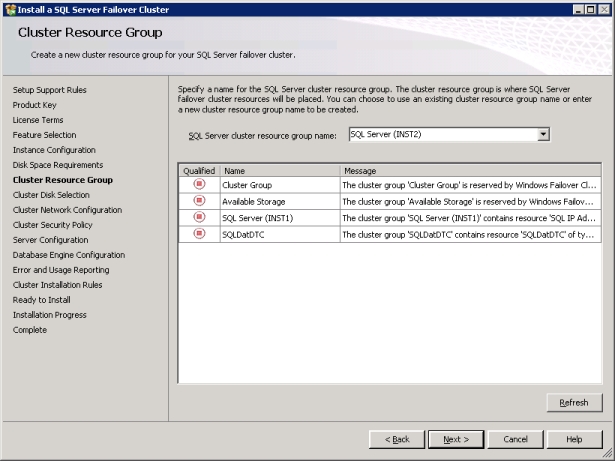Image resolution: width=615 pixels, height=461 pixels.
Task: Click the red status icon beside SQL Server (INST1)
Action: (199, 217)
